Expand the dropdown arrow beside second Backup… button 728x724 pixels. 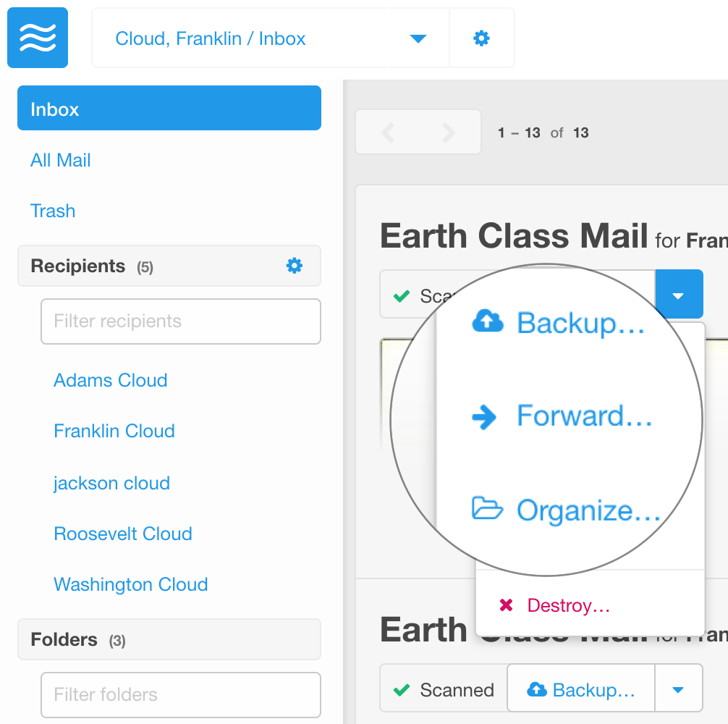point(678,689)
